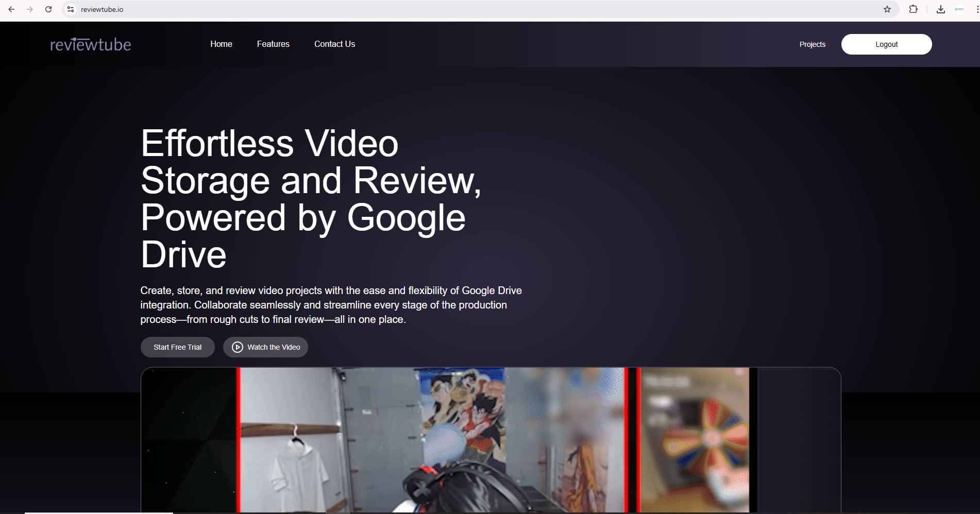Reload the reviewtube.io page
Viewport: 980px width, 514px height.
48,9
